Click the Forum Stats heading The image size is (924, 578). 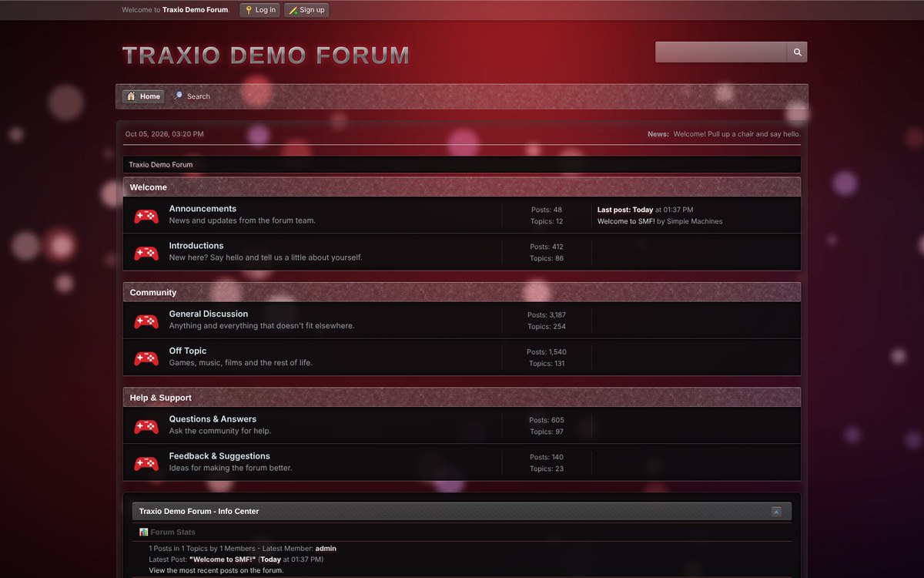(172, 532)
